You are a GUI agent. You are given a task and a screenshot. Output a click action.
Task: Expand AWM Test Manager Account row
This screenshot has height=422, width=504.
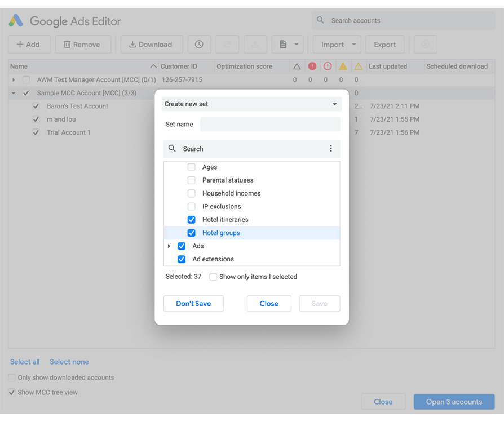(x=14, y=79)
